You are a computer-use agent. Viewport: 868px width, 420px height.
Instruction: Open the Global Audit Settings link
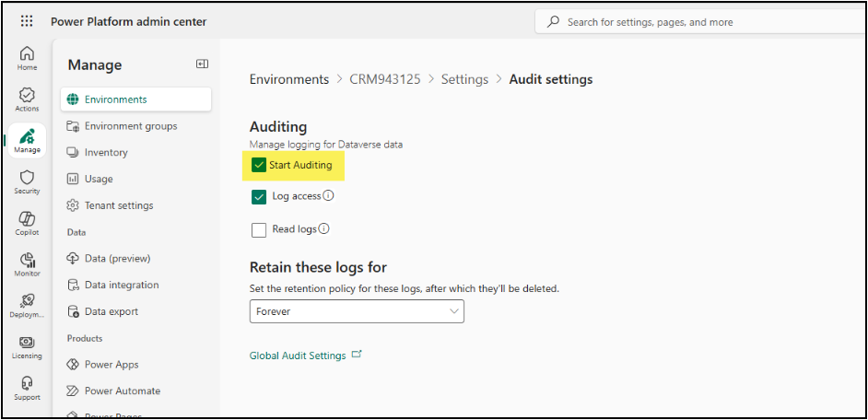click(x=298, y=356)
